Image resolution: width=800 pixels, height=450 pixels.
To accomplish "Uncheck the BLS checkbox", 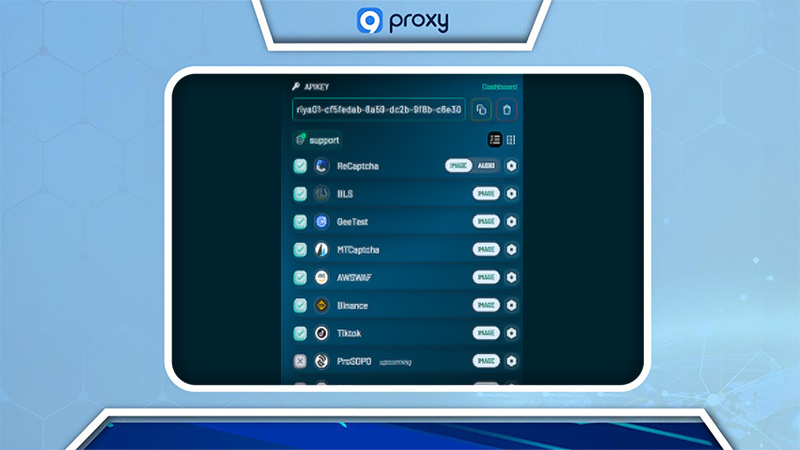I will click(300, 193).
